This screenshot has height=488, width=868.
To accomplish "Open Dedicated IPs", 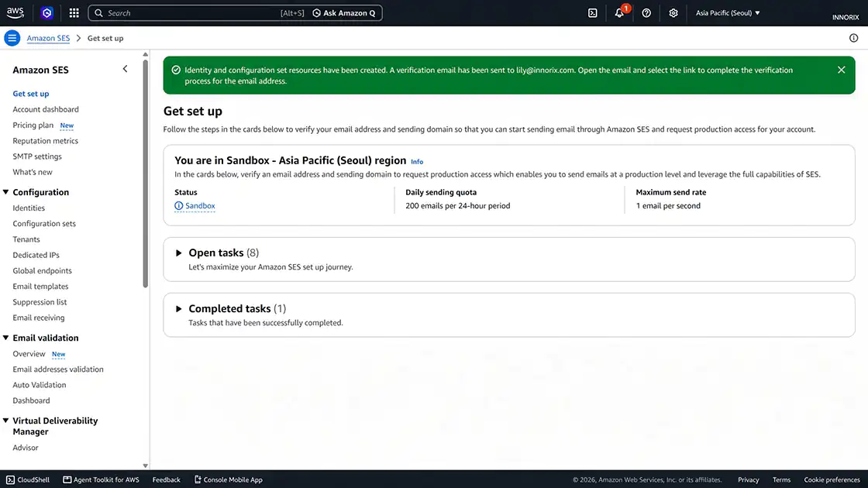I will [x=36, y=255].
